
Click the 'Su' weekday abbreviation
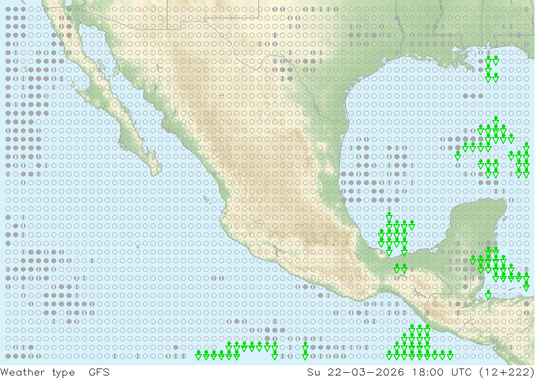(x=313, y=372)
